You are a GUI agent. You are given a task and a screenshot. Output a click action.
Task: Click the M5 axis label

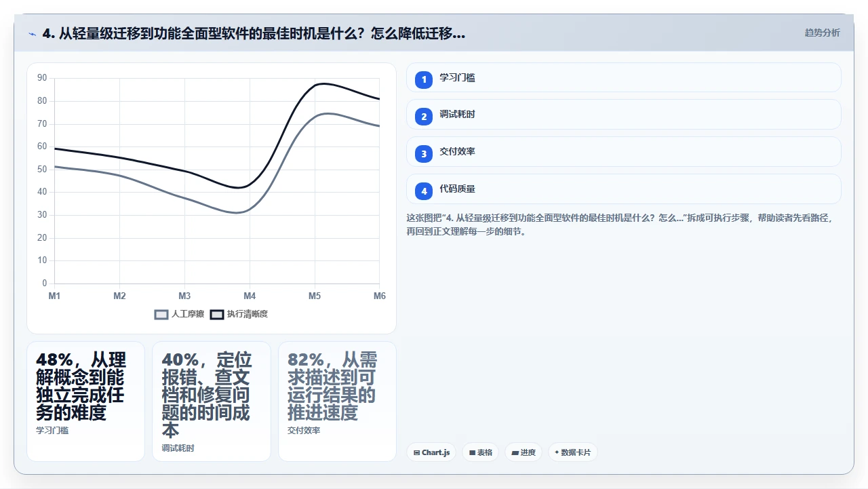[315, 296]
